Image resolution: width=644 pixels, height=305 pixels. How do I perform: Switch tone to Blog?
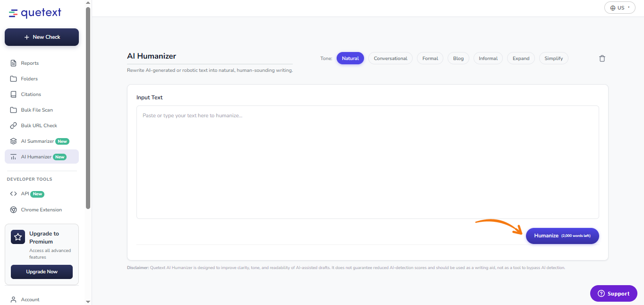tap(458, 59)
